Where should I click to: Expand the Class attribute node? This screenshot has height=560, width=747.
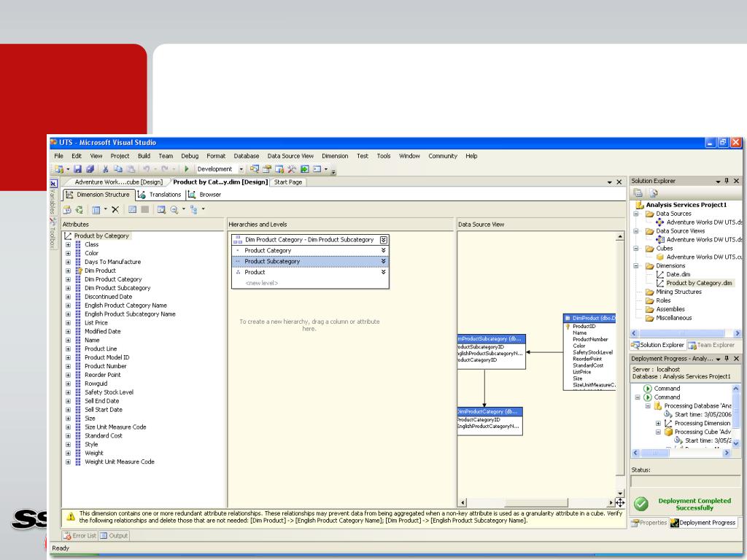(x=68, y=245)
